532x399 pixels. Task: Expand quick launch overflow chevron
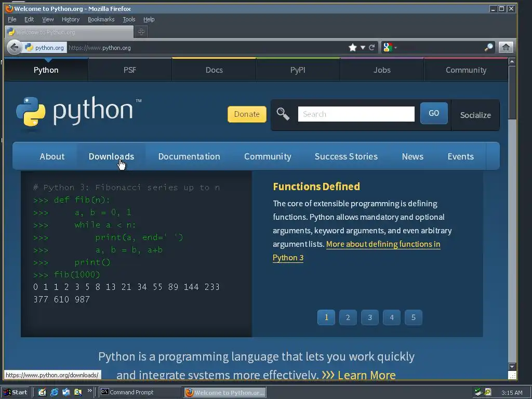[x=89, y=391]
